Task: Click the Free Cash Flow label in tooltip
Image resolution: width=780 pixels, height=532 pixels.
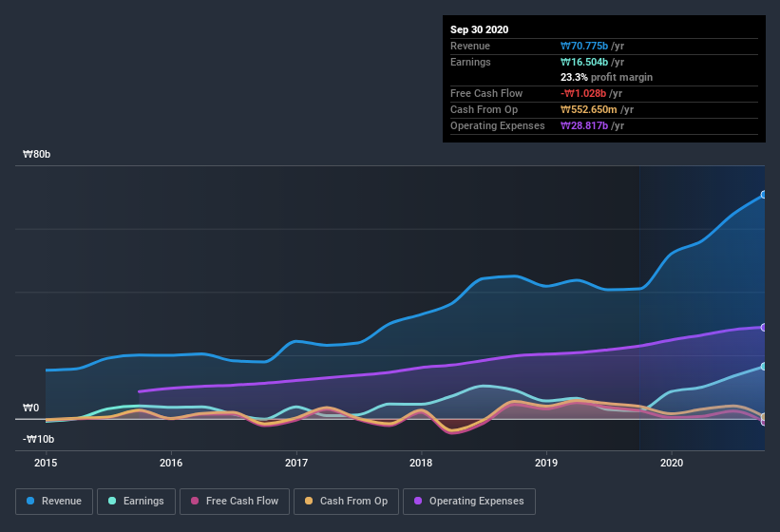Action: click(x=486, y=93)
